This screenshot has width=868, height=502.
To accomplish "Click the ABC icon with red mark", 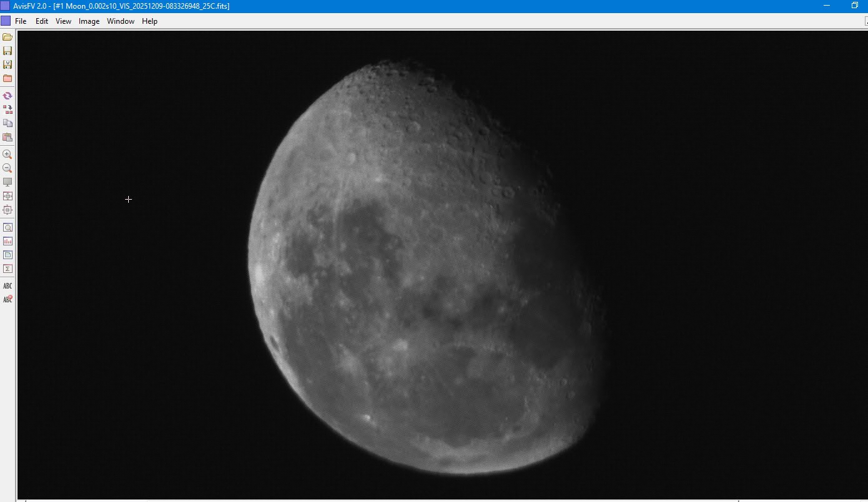I will tap(8, 300).
